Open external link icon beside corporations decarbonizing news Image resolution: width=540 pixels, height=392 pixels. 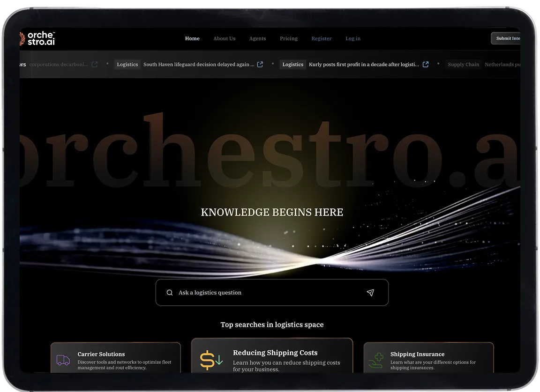94,64
